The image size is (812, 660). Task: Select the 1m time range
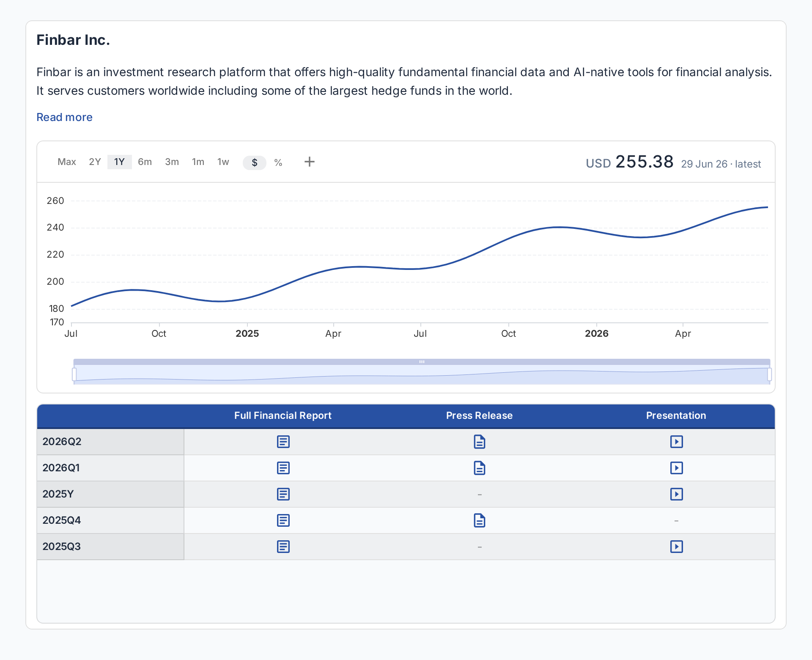198,162
